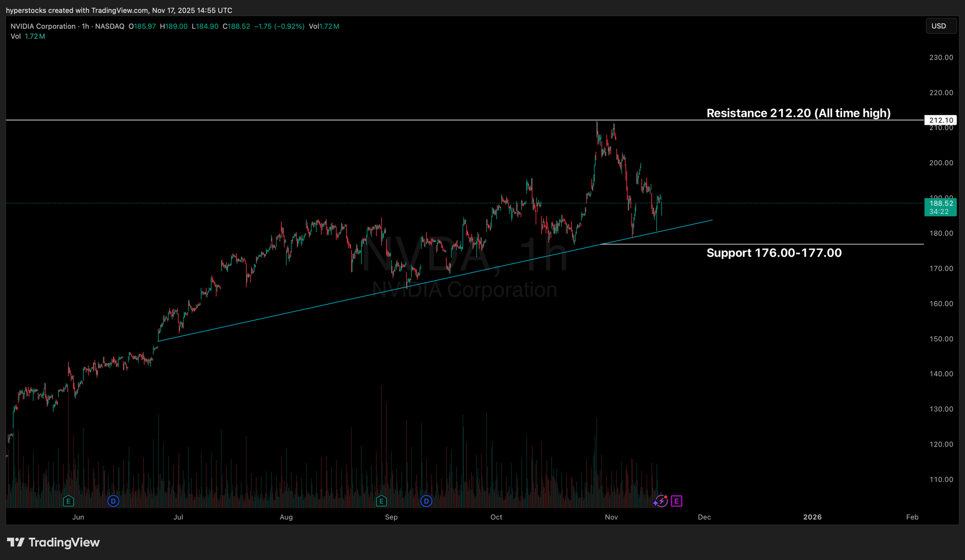965x560 pixels.
Task: Select the Support 176.00-177.00 text annotation
Action: tap(774, 253)
